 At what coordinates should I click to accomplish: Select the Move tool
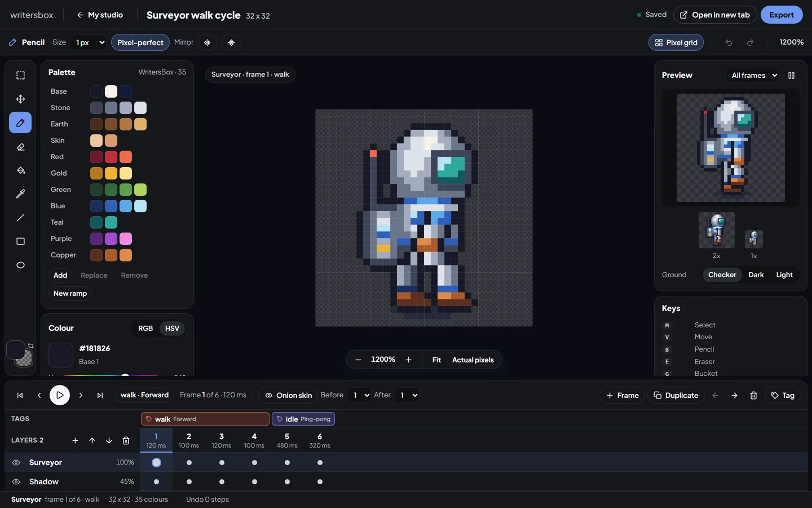20,99
